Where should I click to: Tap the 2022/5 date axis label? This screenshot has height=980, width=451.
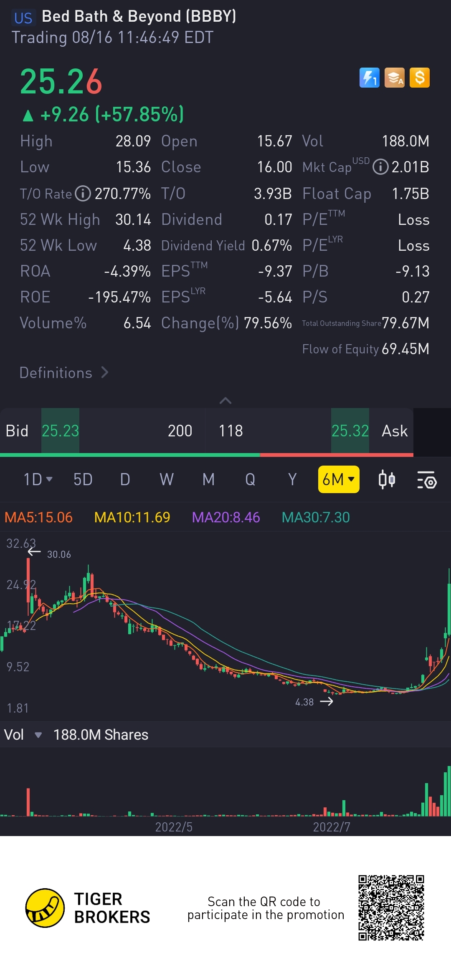coord(174,827)
